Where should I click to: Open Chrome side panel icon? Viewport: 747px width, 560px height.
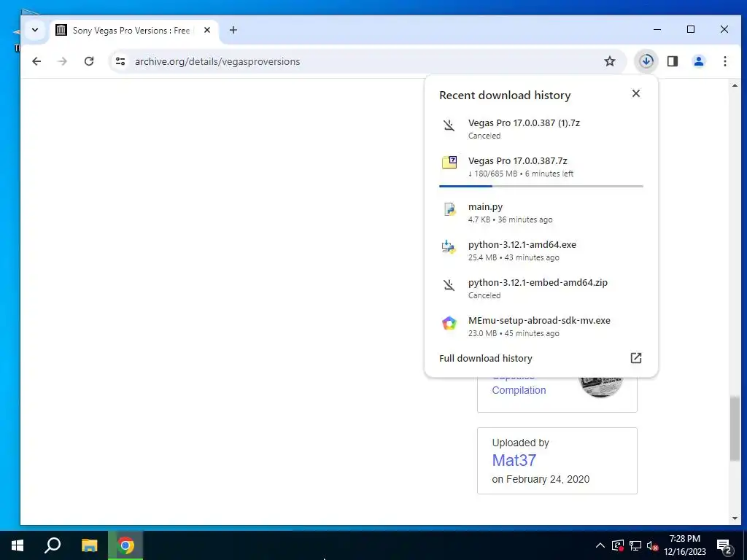pos(672,61)
